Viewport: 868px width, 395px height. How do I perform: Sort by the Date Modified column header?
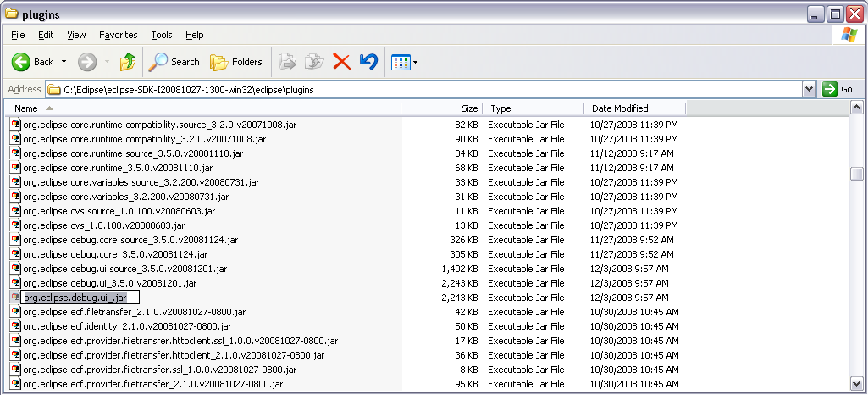point(635,108)
